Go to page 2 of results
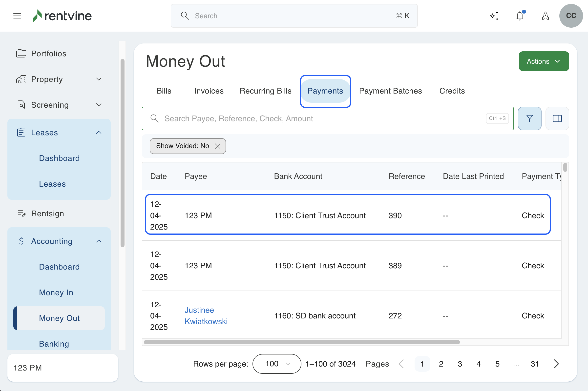 [441, 364]
